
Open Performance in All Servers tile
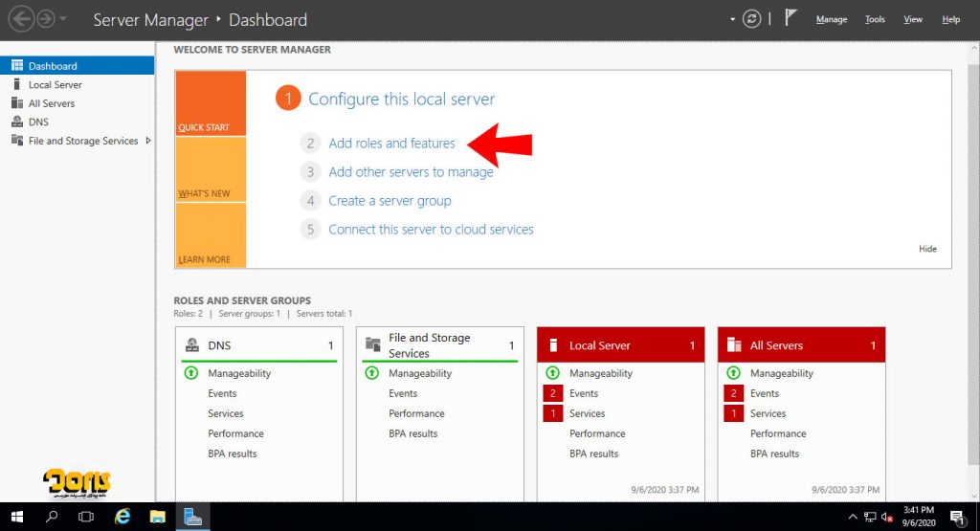[x=778, y=432]
